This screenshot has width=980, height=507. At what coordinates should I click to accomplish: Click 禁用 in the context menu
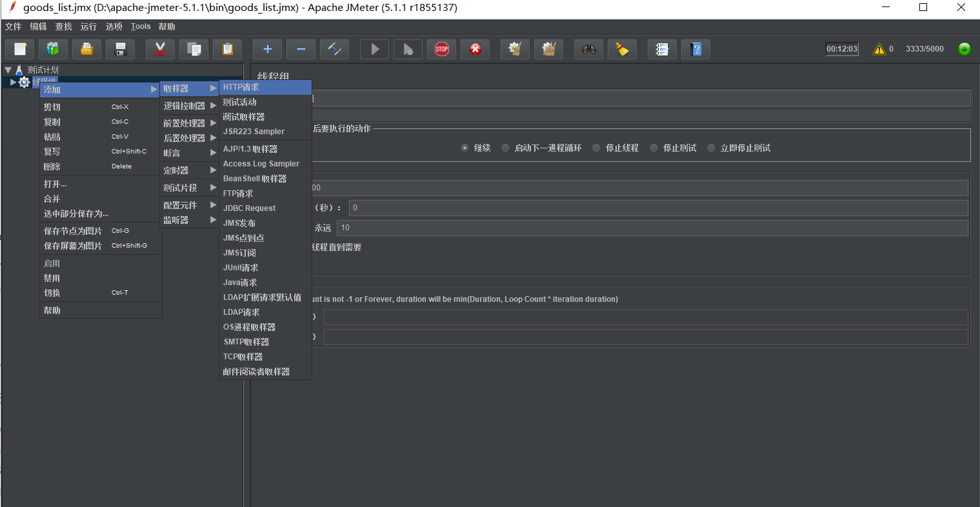(101, 278)
